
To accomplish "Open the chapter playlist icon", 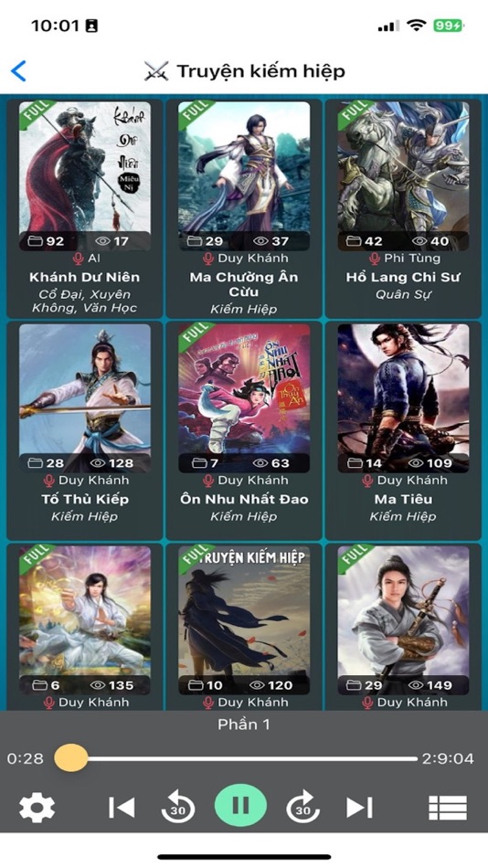I will click(448, 808).
